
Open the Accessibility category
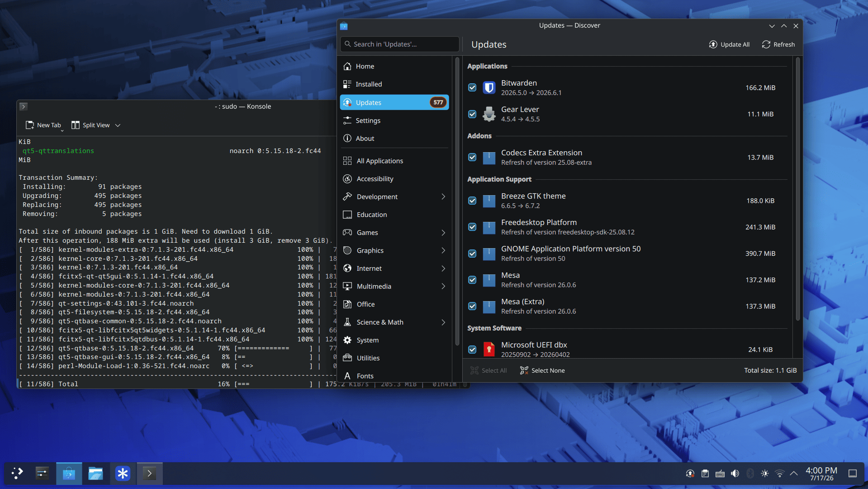coord(394,179)
